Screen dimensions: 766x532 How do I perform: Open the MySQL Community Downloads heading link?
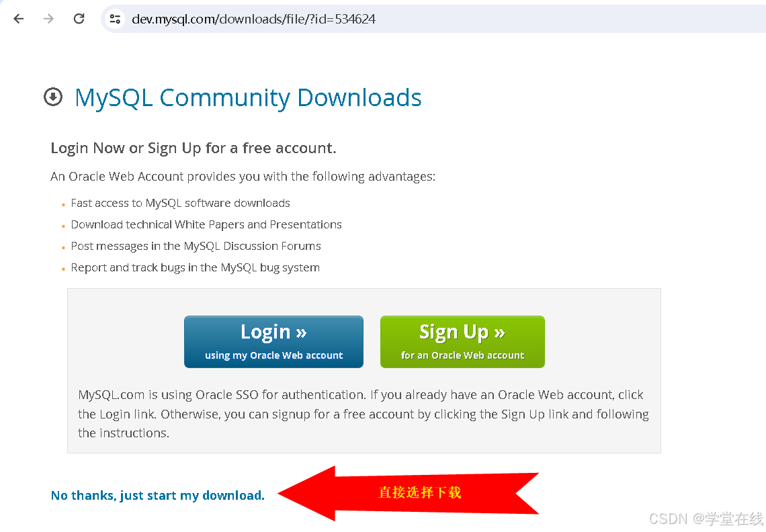[248, 97]
